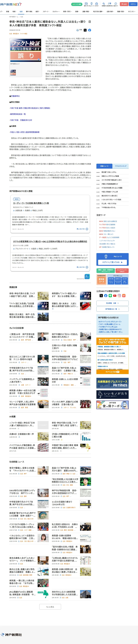Click the arrow icon of the ホテル客室清掃 job card
Viewport: 138px width, 644px height.
point(87,267)
